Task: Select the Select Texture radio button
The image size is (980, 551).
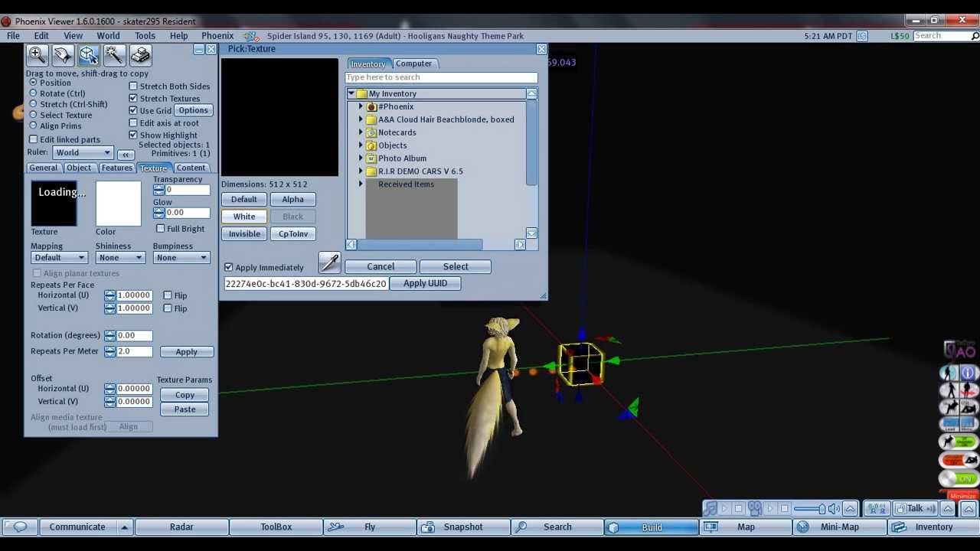Action: 33,115
